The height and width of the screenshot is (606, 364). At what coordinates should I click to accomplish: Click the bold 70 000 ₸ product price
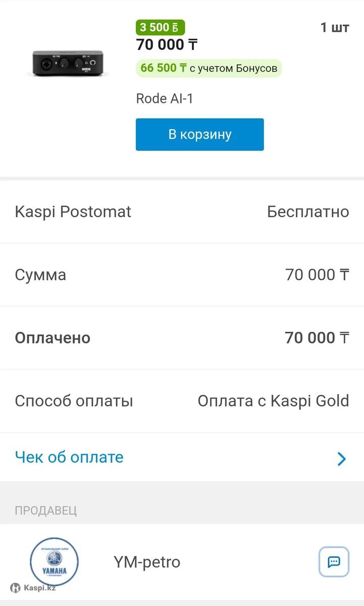[167, 44]
